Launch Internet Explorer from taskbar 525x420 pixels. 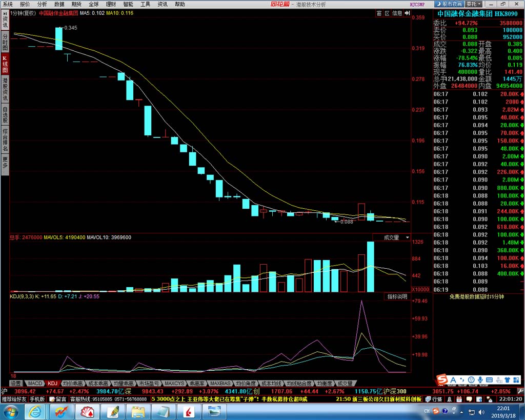pos(35,412)
